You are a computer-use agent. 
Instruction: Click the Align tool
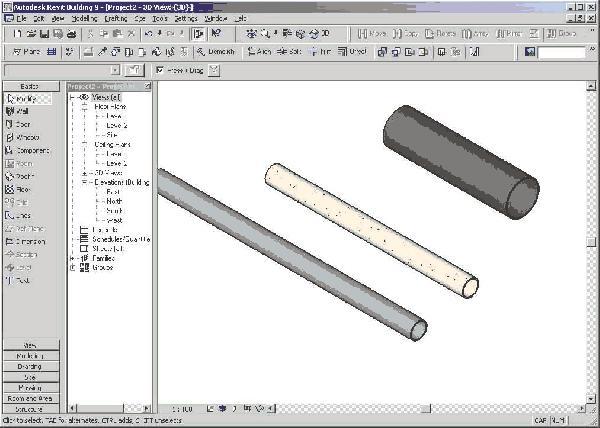click(260, 52)
